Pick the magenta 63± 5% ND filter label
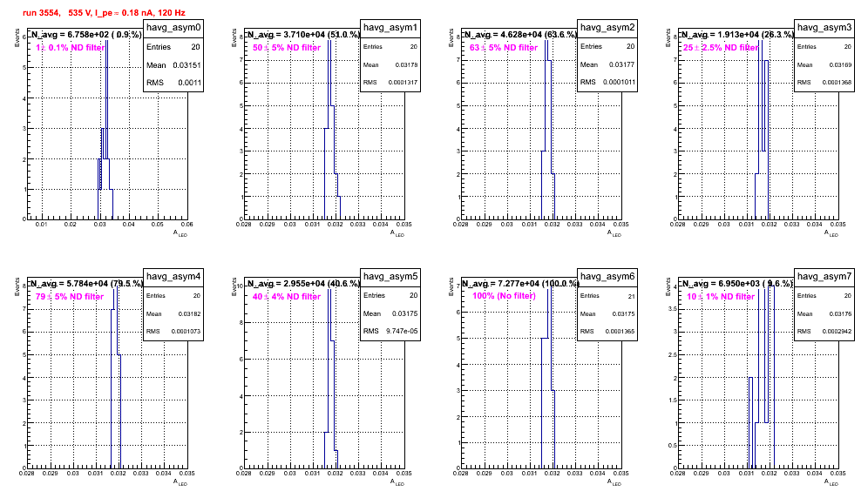This screenshot has height=498, width=868. pos(504,48)
